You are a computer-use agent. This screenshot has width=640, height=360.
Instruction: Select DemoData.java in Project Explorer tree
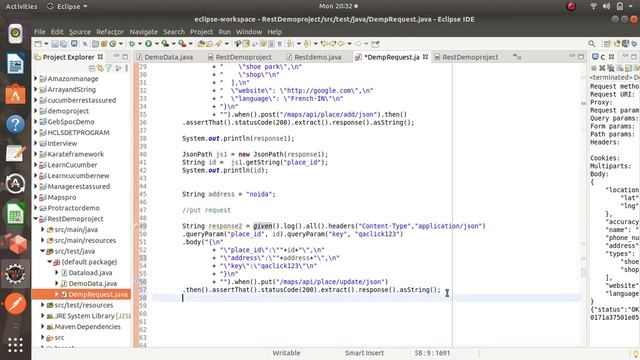click(x=92, y=283)
